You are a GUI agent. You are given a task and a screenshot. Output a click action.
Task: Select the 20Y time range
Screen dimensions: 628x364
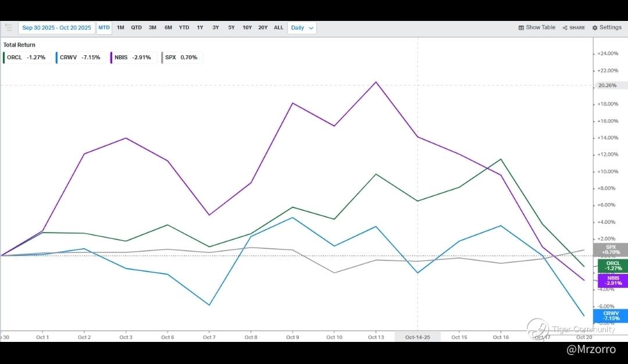(263, 28)
